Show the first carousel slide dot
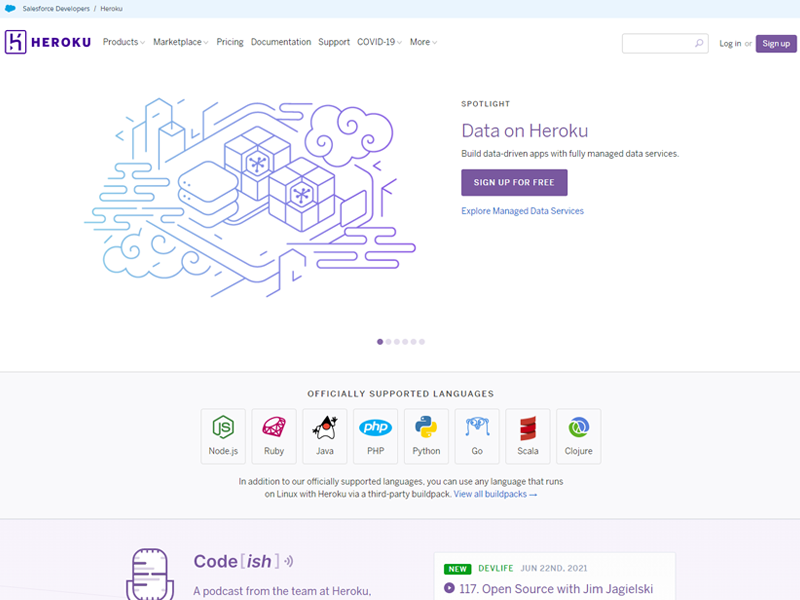 click(380, 342)
